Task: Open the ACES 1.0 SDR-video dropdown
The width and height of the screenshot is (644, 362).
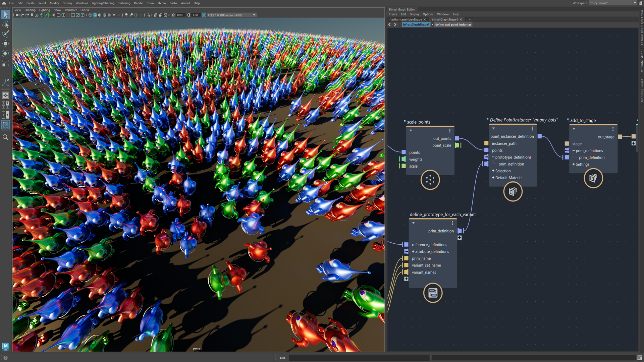Action: (x=254, y=15)
